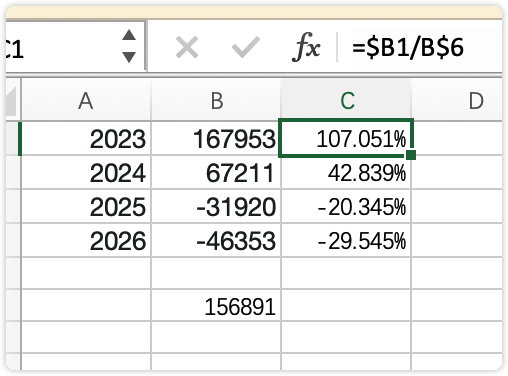Select cell with total 156891
Screen dimensions: 508x376
click(x=216, y=306)
